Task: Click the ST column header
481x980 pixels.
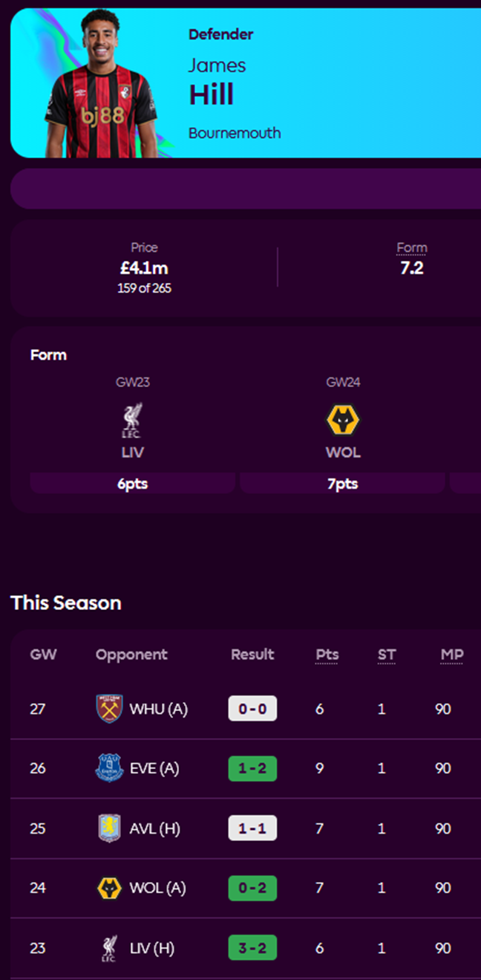Action: tap(387, 655)
